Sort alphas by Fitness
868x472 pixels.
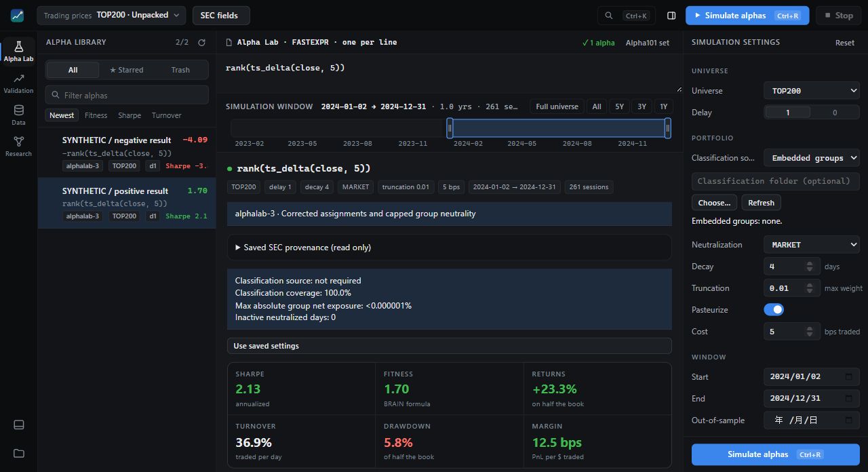(96, 115)
